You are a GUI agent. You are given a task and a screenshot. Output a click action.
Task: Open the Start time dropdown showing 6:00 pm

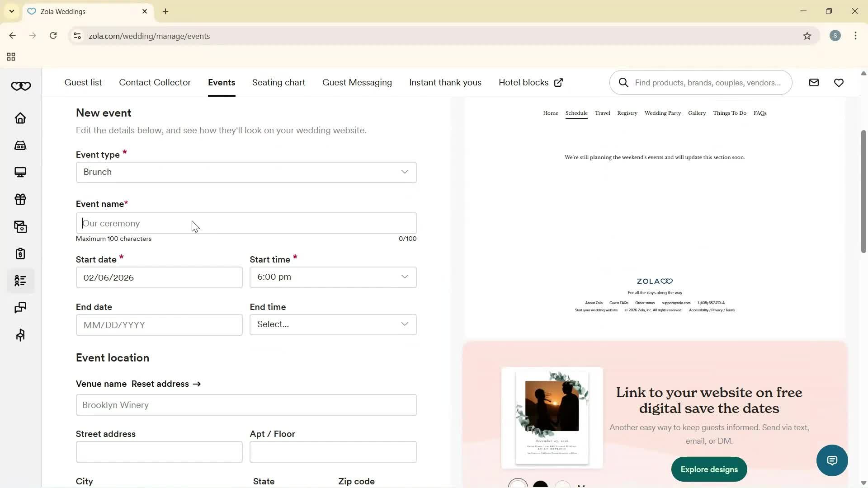point(333,277)
